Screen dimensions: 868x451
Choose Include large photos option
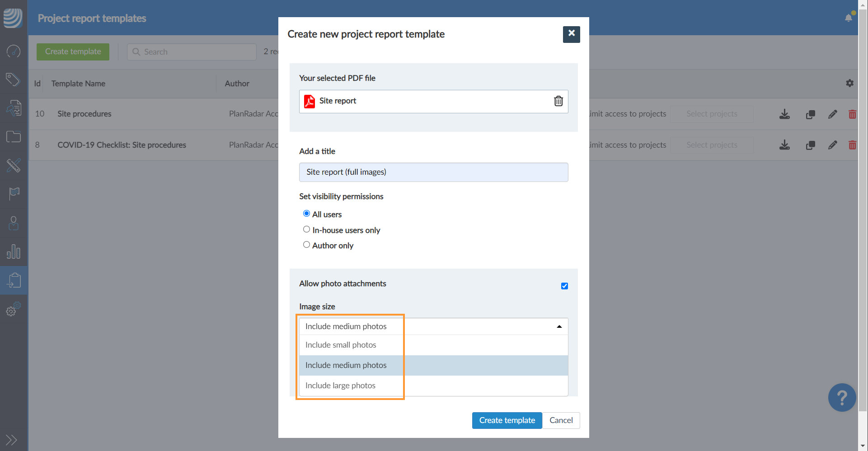tap(340, 386)
